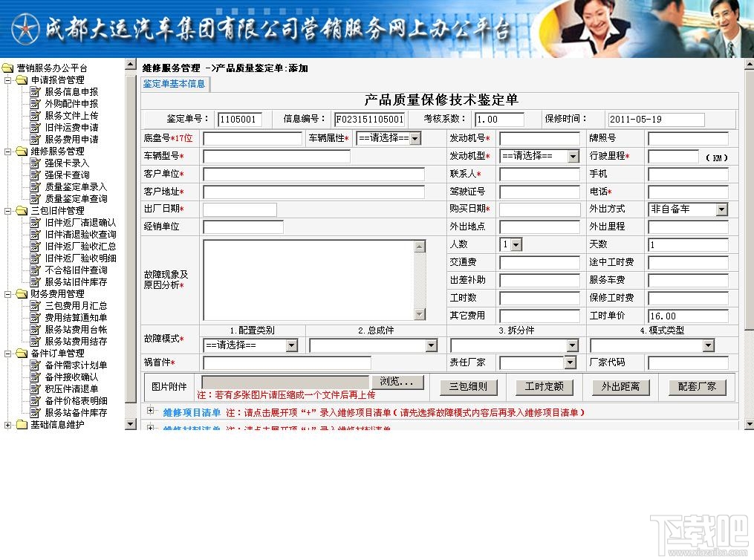Click the document icon beside 强保卡录入

pyautogui.click(x=35, y=163)
